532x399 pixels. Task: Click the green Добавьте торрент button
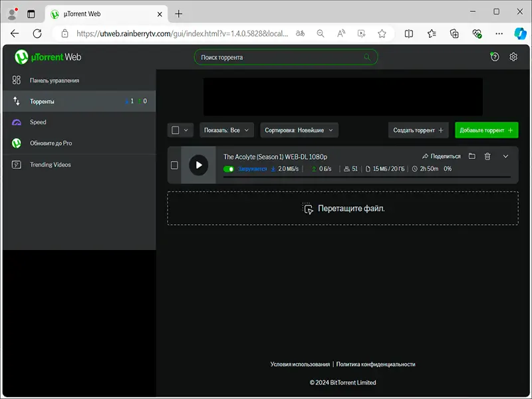click(x=487, y=130)
